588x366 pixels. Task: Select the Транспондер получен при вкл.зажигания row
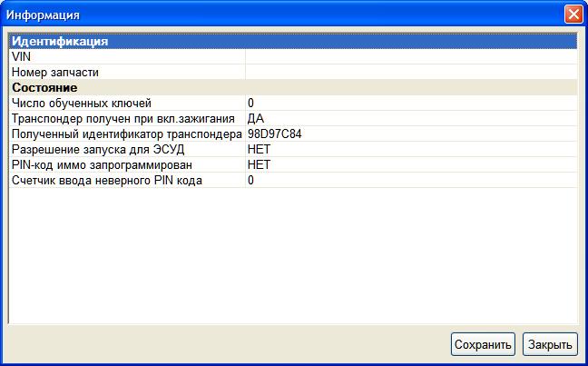click(293, 118)
